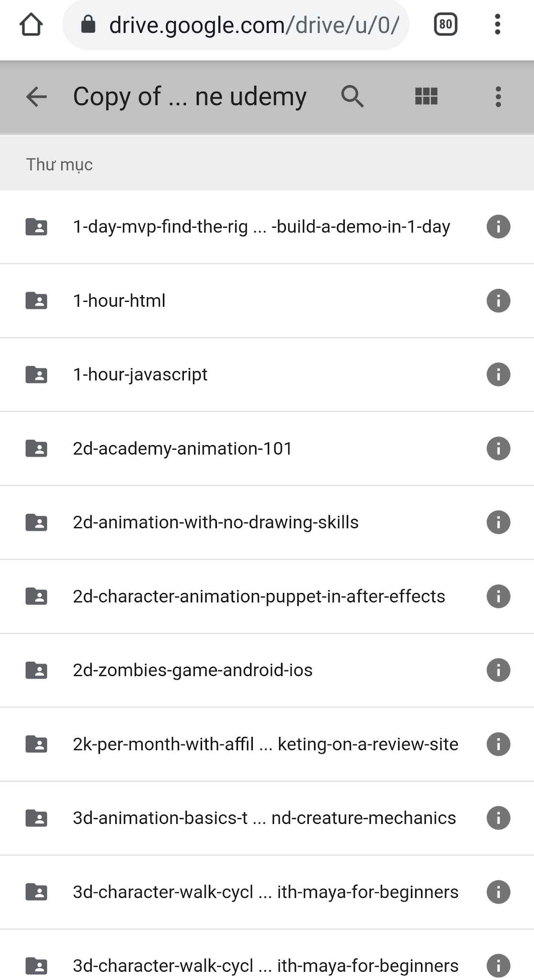This screenshot has width=534, height=980.
Task: Show info for the 1-hour-javascript folder
Action: click(x=498, y=374)
